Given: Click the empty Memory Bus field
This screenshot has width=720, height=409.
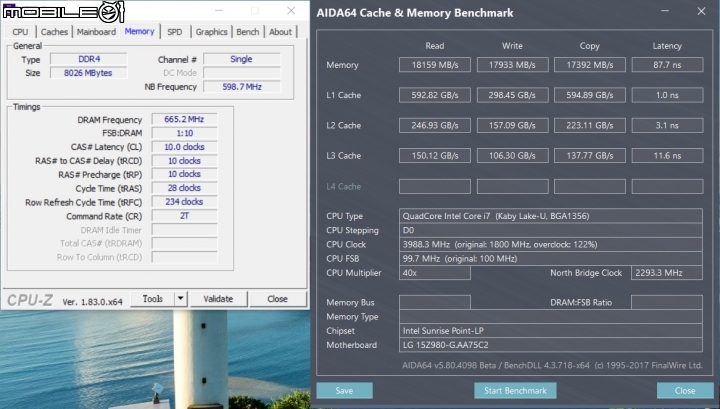Looking at the screenshot, I should pyautogui.click(x=435, y=302).
